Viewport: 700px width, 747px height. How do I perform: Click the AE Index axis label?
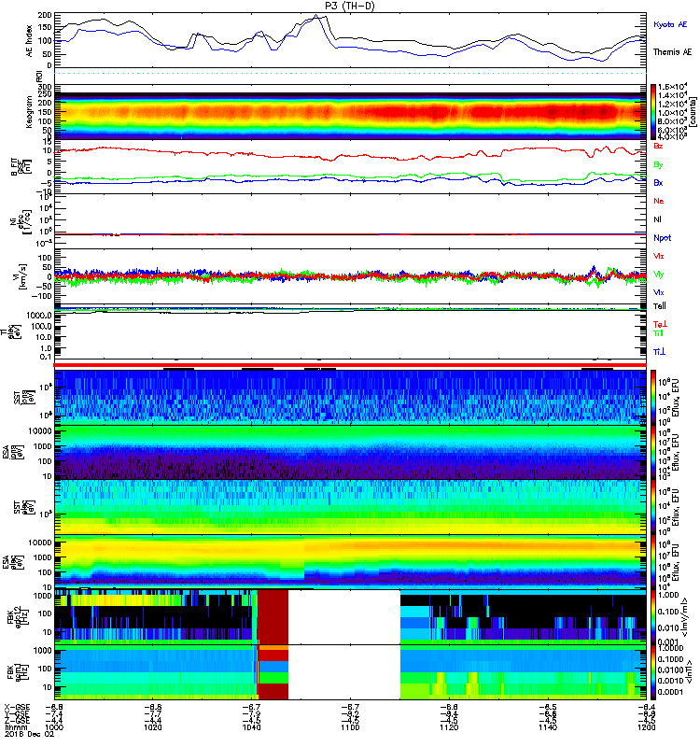tap(30, 41)
